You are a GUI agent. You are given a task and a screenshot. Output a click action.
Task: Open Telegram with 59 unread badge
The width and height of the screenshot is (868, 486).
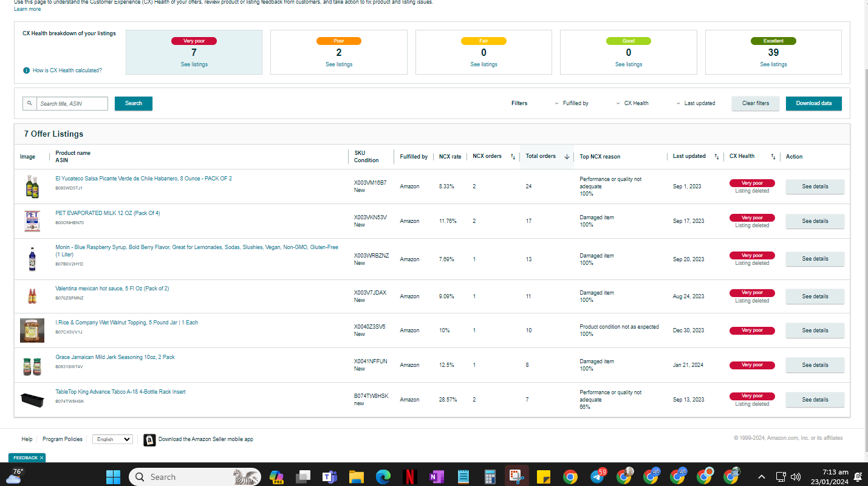coord(598,476)
